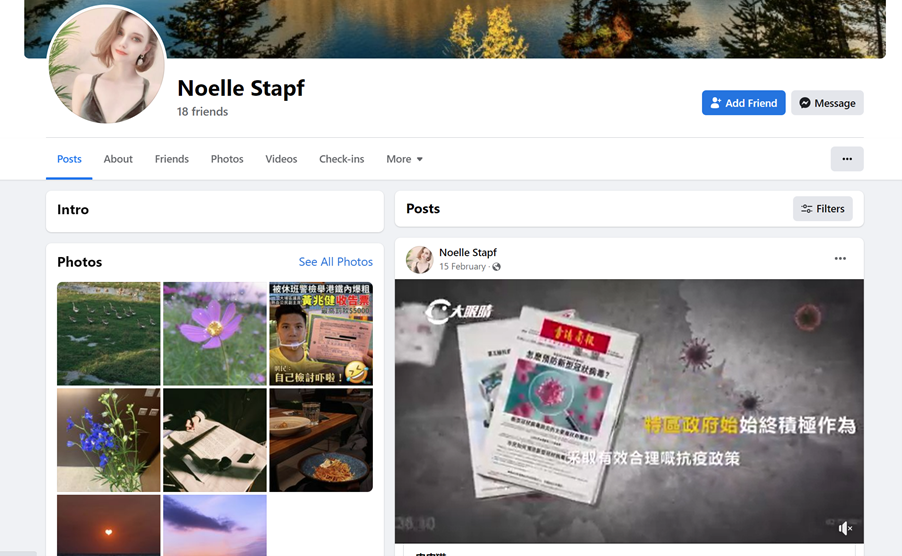This screenshot has height=556, width=902.
Task: Click the See All Photos link
Action: [335, 262]
